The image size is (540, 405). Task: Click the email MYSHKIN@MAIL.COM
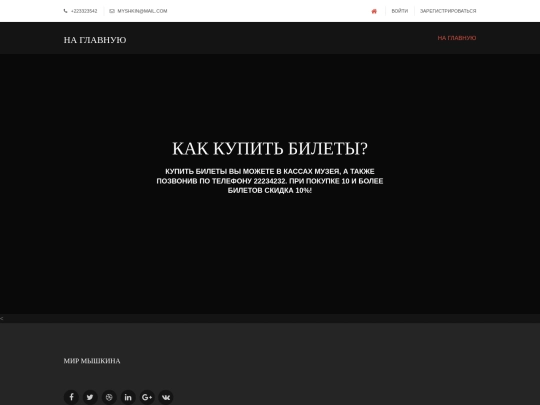(x=142, y=11)
